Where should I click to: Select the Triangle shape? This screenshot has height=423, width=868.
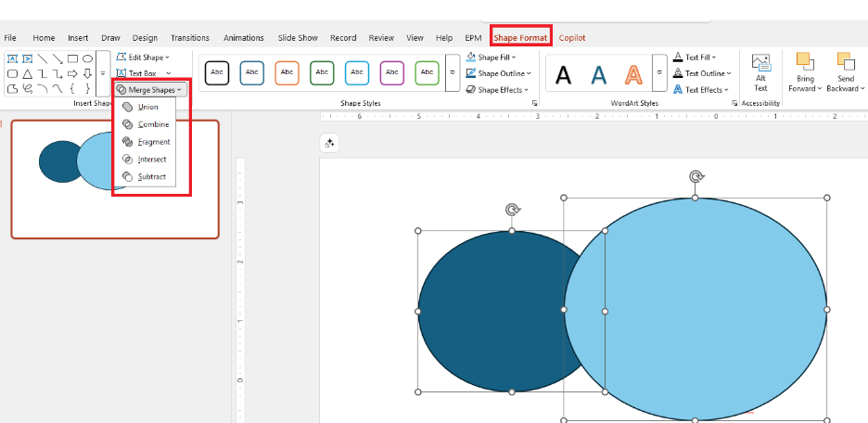[x=27, y=73]
